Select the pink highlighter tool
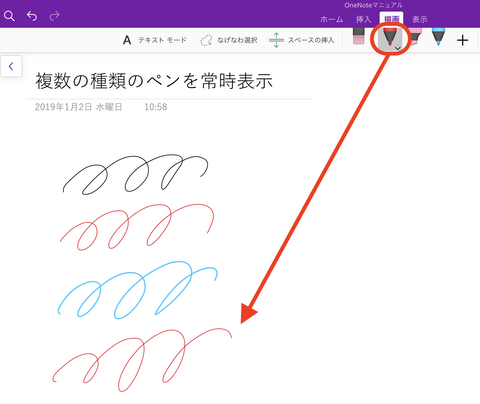 click(x=415, y=37)
